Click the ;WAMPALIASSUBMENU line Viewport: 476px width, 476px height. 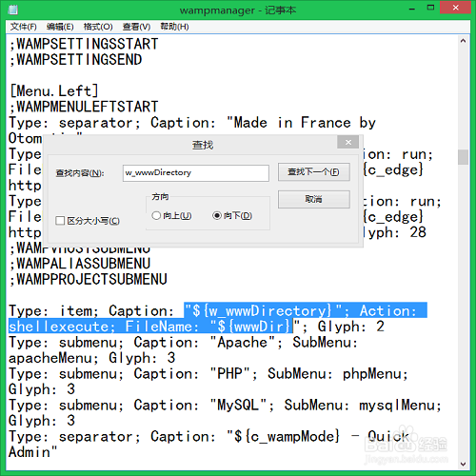[80, 264]
